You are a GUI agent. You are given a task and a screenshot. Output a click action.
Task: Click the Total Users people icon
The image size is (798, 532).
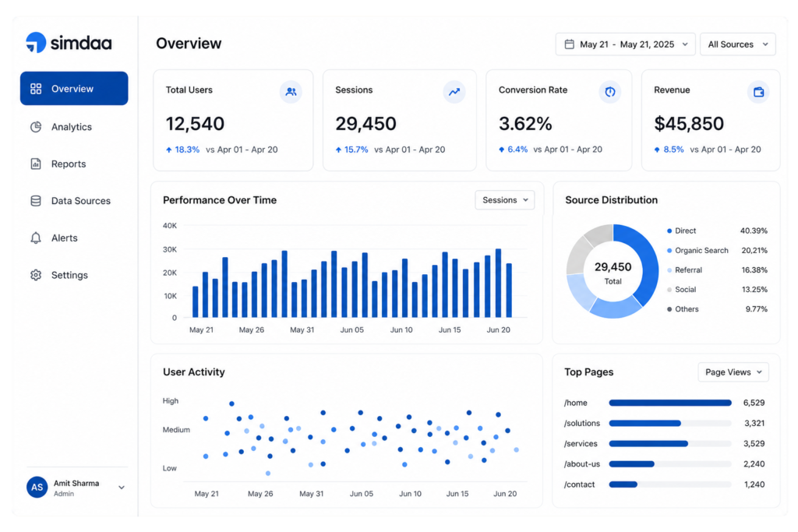pyautogui.click(x=291, y=92)
